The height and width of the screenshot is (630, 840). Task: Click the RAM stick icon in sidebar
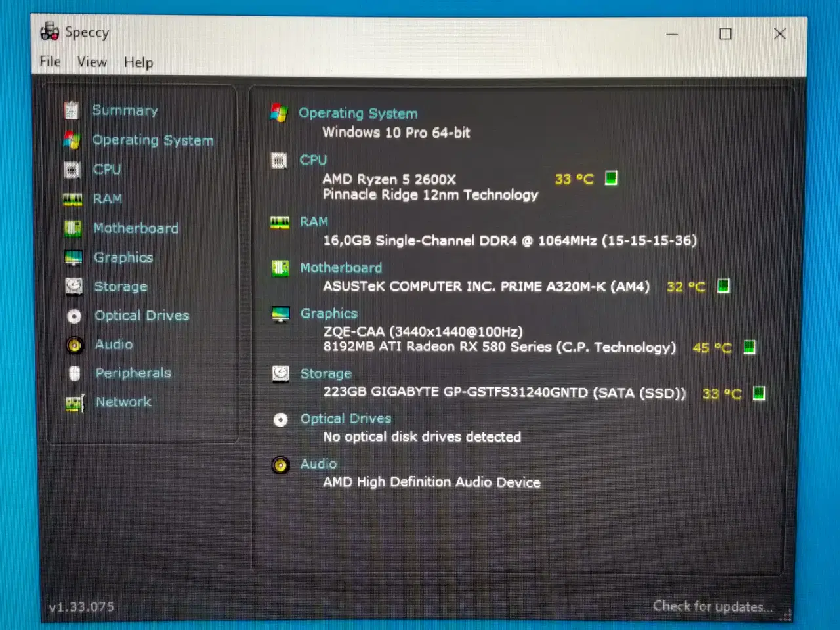(72, 199)
